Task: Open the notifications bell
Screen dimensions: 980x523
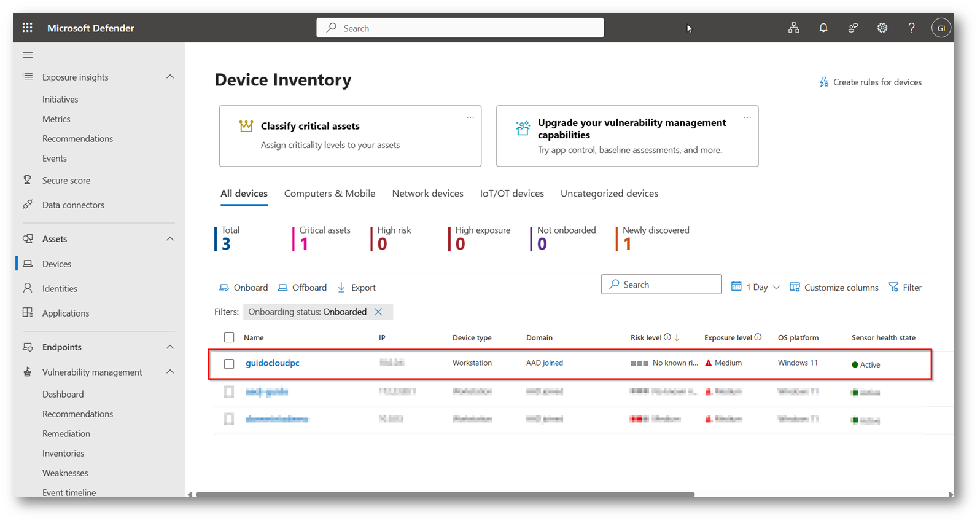Action: point(823,28)
